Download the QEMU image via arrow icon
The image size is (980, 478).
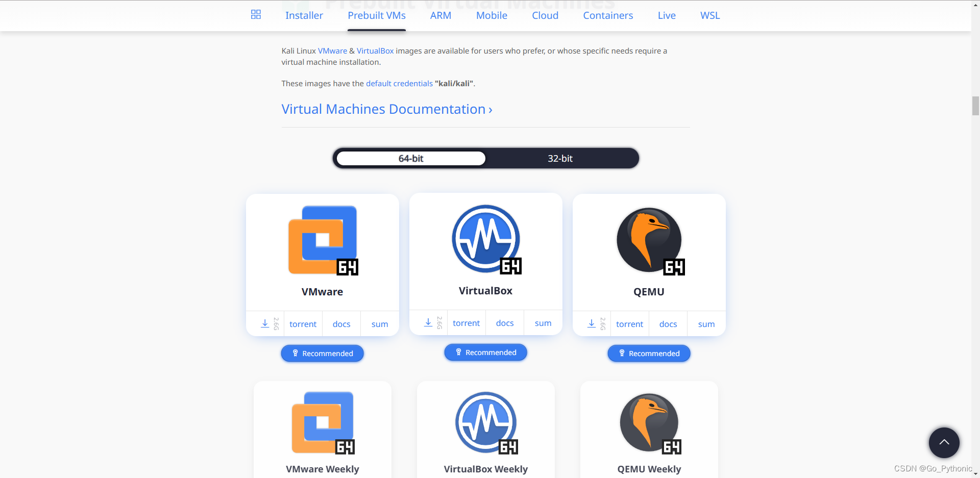(592, 324)
